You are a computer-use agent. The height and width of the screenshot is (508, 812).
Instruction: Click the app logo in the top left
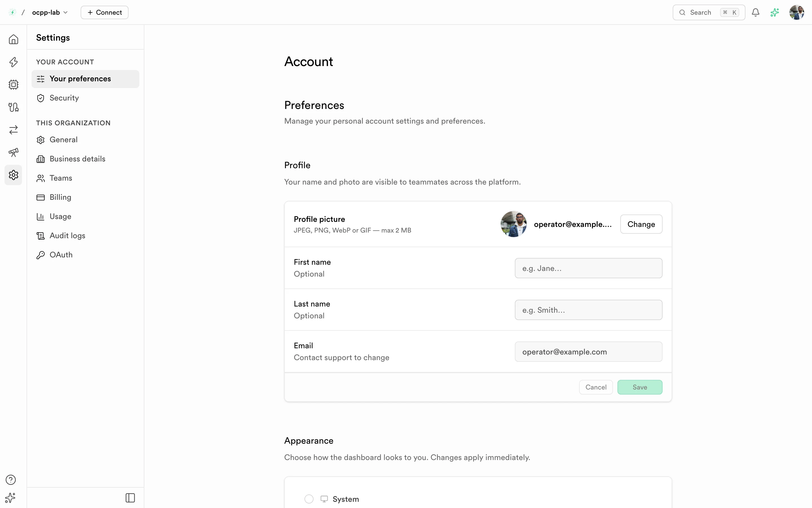(x=12, y=12)
